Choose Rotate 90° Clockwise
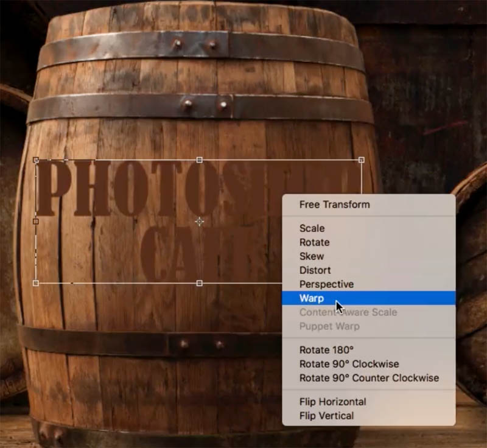The image size is (487, 448). click(349, 364)
